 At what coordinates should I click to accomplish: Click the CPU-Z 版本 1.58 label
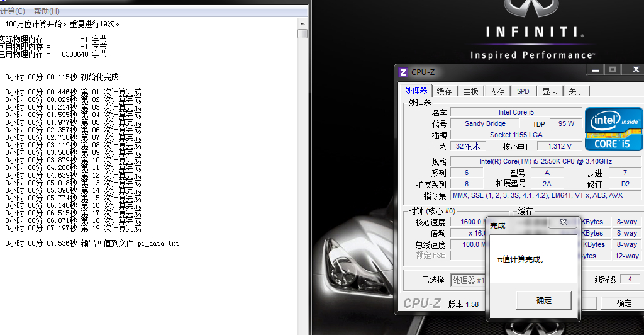[464, 304]
